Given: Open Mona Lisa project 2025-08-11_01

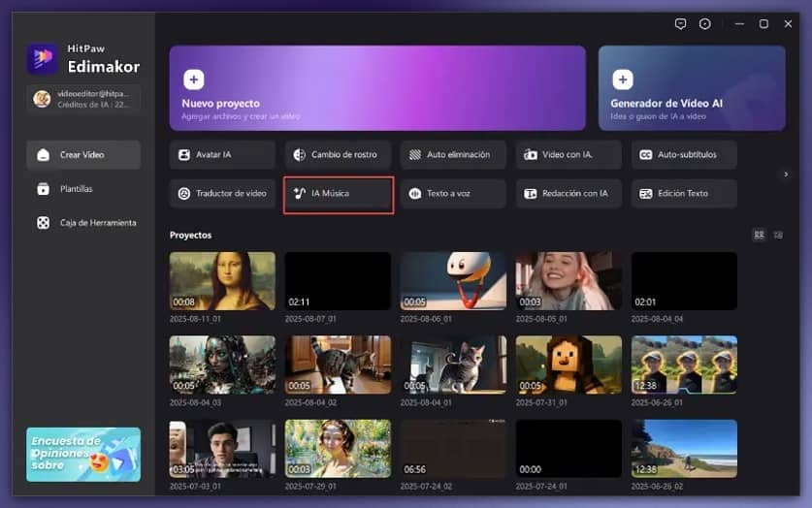Looking at the screenshot, I should pos(222,281).
